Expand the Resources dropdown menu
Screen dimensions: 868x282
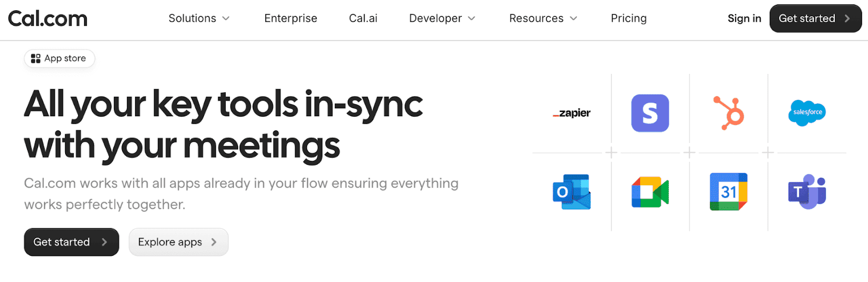pyautogui.click(x=543, y=18)
